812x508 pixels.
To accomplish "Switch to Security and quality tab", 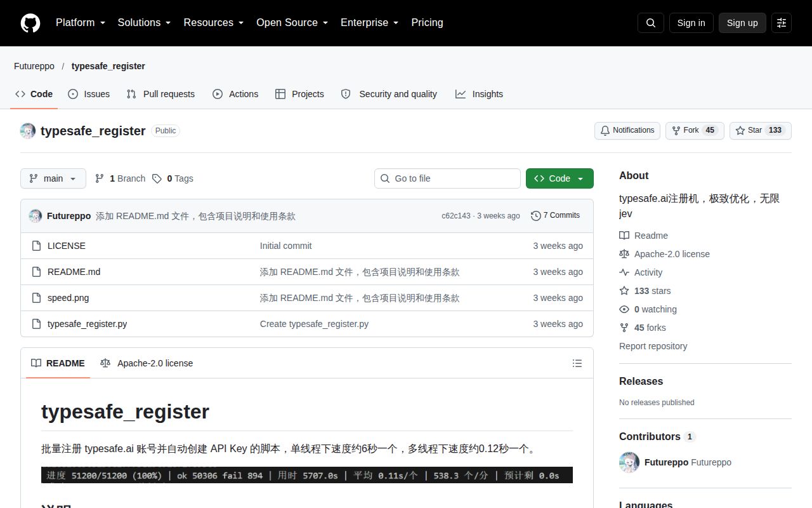I will pyautogui.click(x=389, y=94).
